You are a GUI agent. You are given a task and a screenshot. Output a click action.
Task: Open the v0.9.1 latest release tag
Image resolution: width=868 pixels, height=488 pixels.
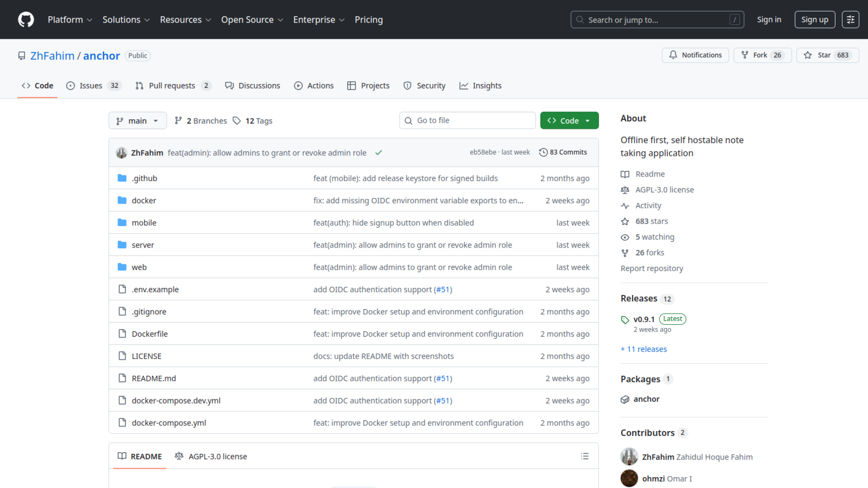pyautogui.click(x=644, y=319)
